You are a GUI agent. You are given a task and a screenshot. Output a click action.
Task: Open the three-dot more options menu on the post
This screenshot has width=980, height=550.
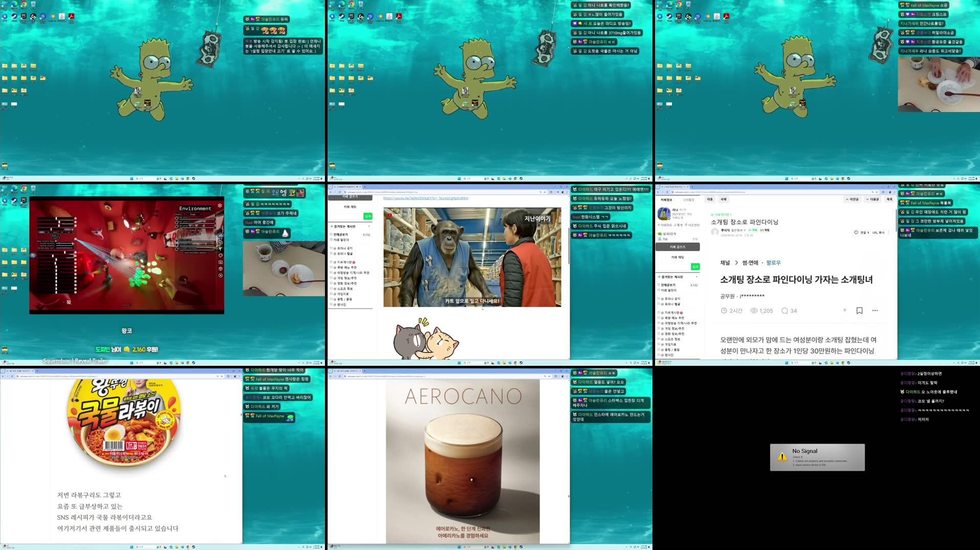(x=875, y=311)
